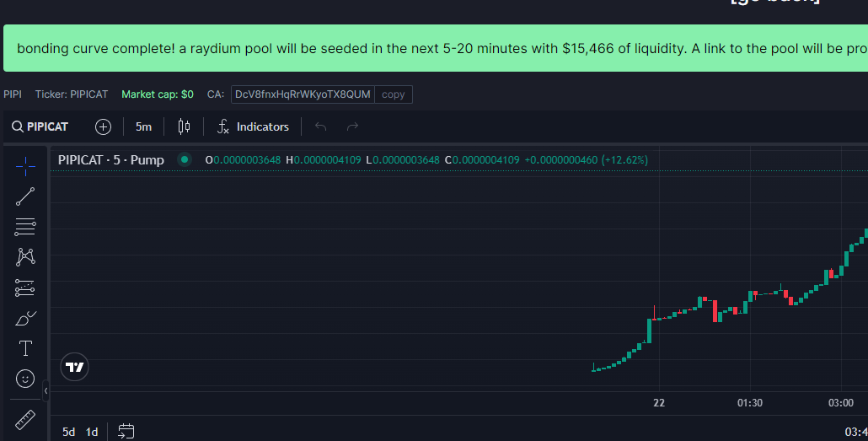Viewport: 868px width, 441px height.
Task: Open the Fibonacci retracement tool
Action: point(25,227)
